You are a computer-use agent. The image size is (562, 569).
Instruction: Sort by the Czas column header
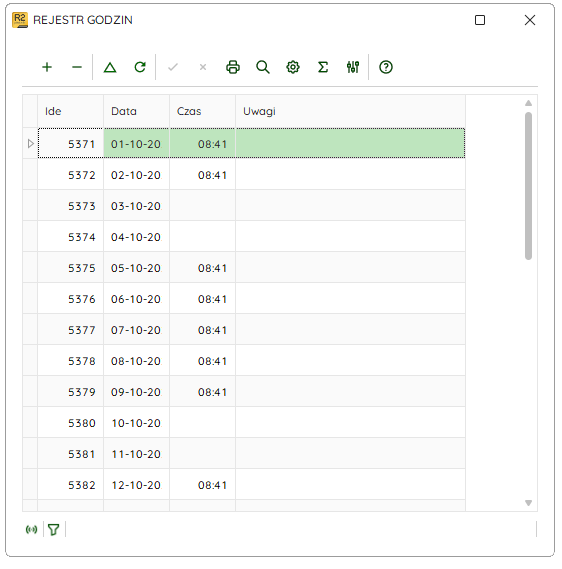coord(202,111)
